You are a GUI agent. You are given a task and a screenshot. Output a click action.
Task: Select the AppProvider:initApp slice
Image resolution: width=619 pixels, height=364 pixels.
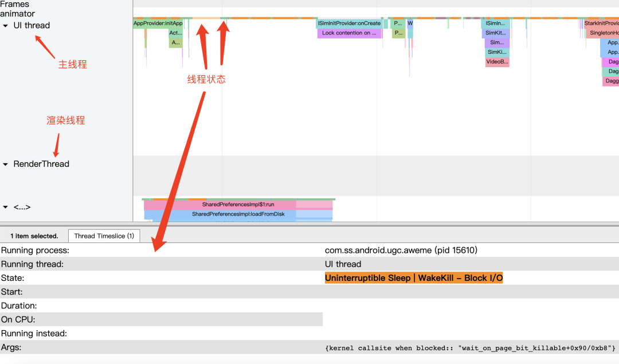pyautogui.click(x=158, y=24)
